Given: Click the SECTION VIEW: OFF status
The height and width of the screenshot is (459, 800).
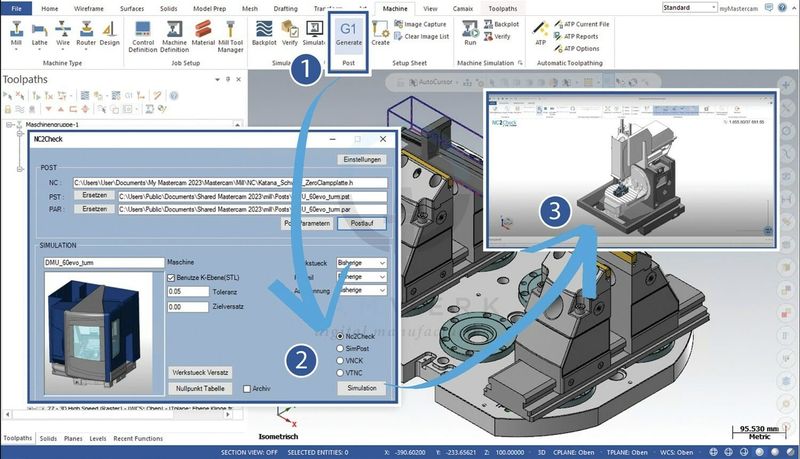Looking at the screenshot, I should (x=249, y=452).
